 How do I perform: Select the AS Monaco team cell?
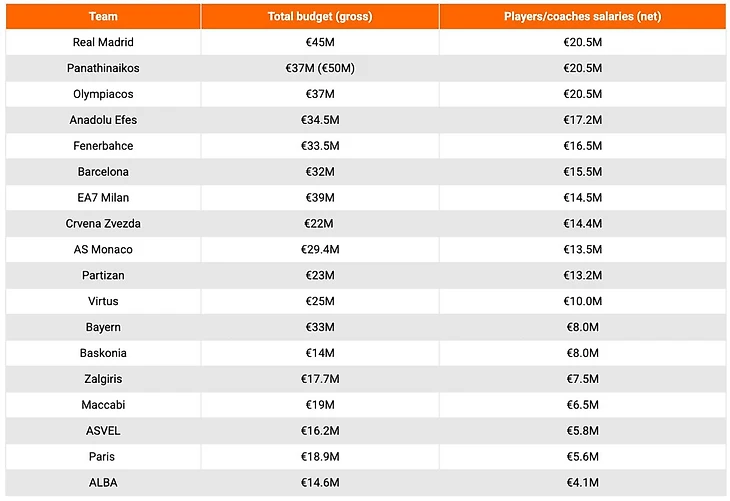point(103,249)
